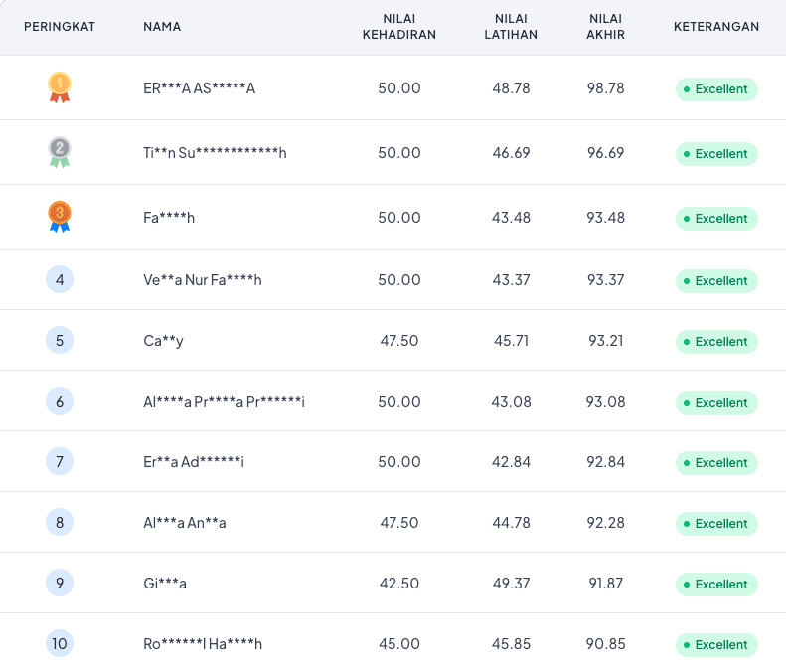
Task: Click final score 90.85
Action: [605, 644]
